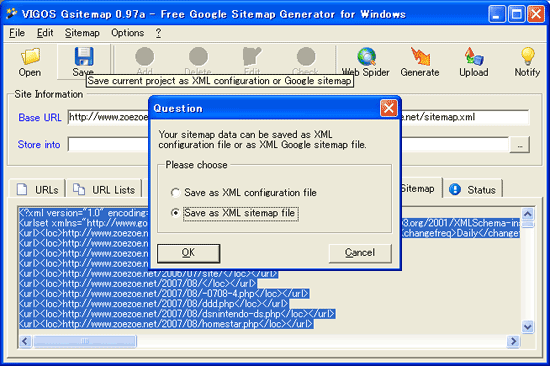Click the Save floppy disk icon
This screenshot has height=366, width=550.
coord(84,56)
